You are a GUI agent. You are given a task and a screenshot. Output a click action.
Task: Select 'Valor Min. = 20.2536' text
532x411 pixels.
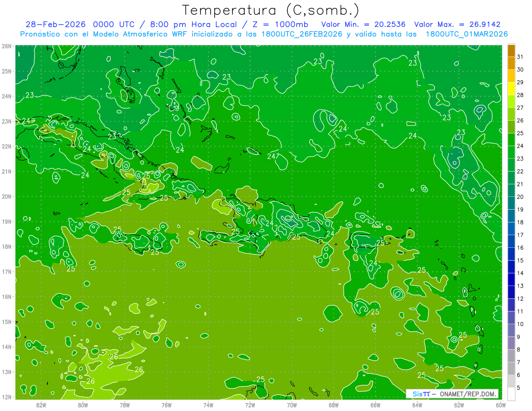[364, 25]
